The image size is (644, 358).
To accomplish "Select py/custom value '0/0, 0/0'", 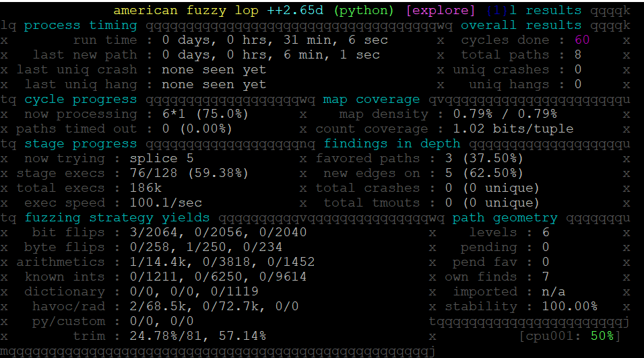I will tap(162, 321).
